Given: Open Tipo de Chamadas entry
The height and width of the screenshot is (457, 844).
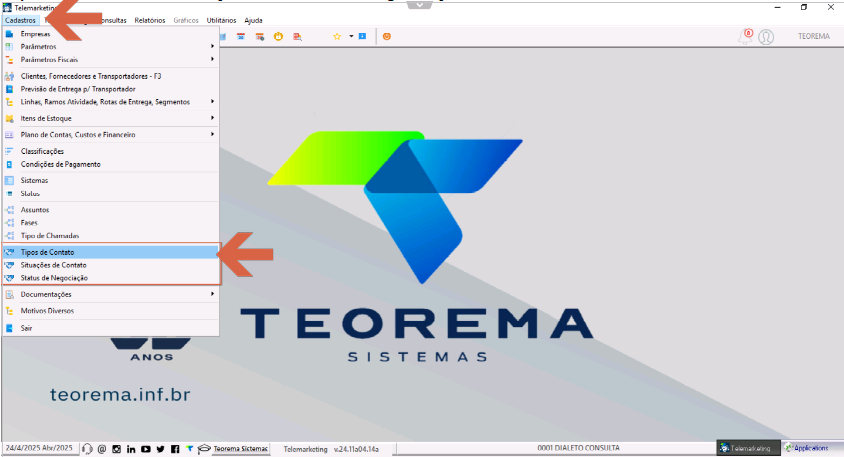Looking at the screenshot, I should pos(111,235).
